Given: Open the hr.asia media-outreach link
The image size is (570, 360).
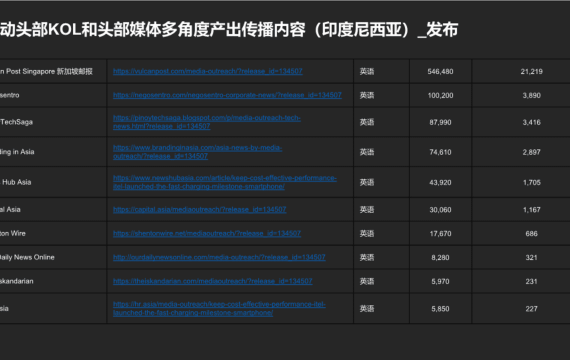Looking at the screenshot, I should tap(219, 308).
